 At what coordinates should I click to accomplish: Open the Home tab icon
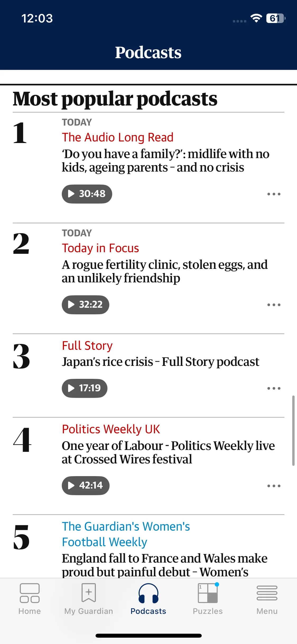point(30,593)
